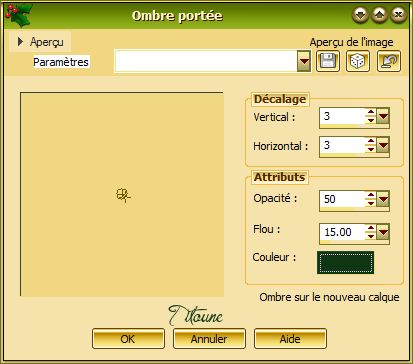
Task: Click the randomize parameters dice icon
Action: [x=358, y=61]
